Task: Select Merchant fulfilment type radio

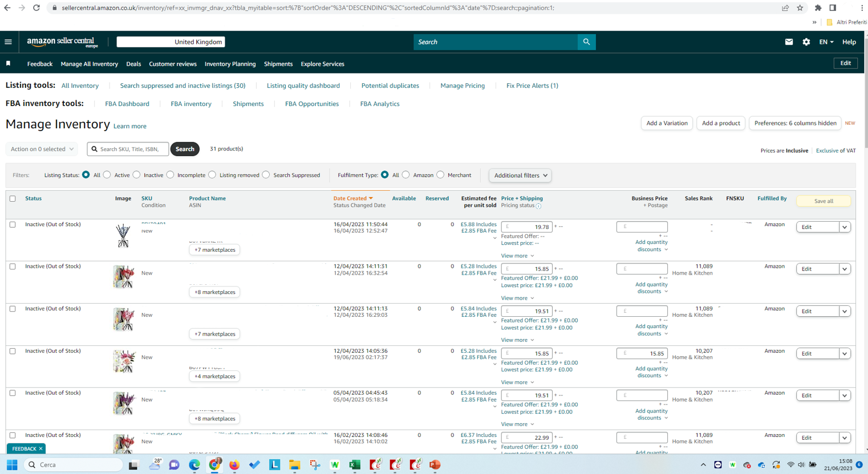Action: [x=441, y=175]
